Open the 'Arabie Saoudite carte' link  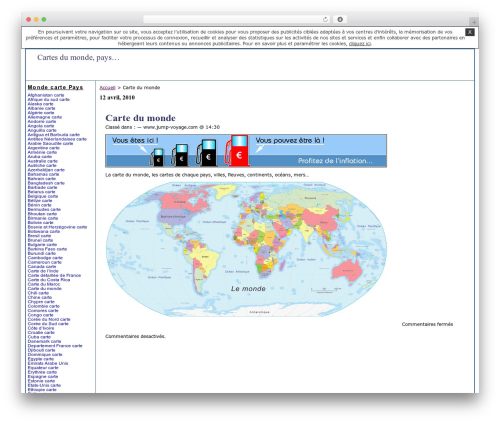tap(50, 143)
